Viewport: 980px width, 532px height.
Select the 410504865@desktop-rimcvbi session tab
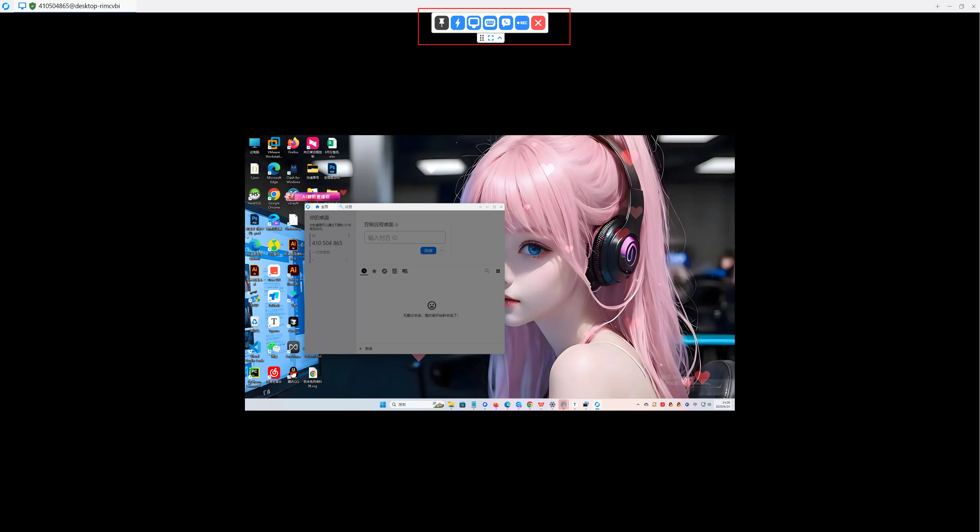(75, 6)
